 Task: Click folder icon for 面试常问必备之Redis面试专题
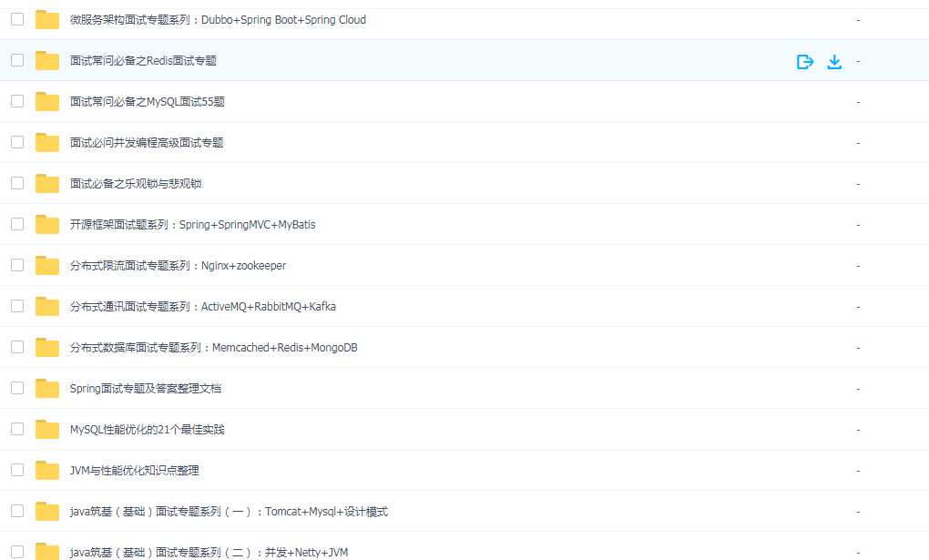pos(47,60)
